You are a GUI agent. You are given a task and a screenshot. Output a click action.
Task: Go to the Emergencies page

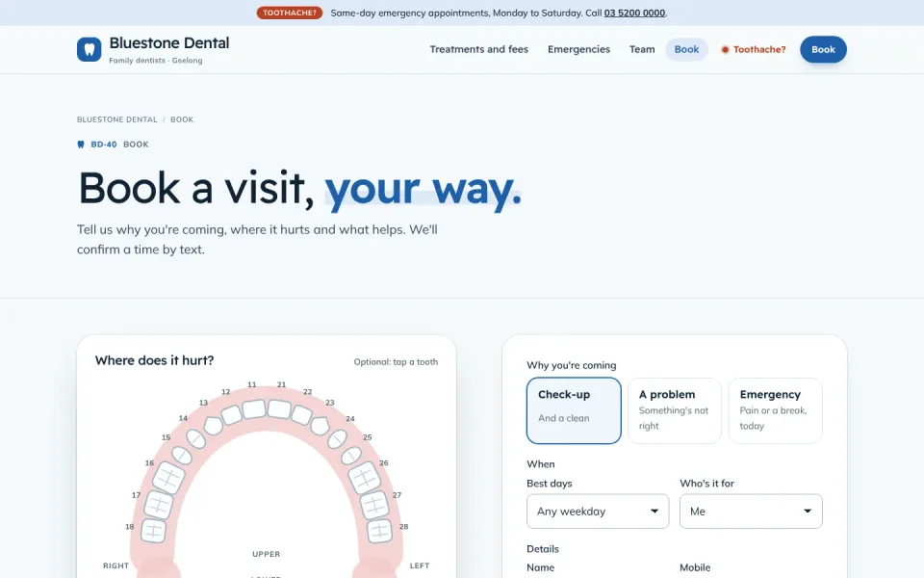click(578, 49)
